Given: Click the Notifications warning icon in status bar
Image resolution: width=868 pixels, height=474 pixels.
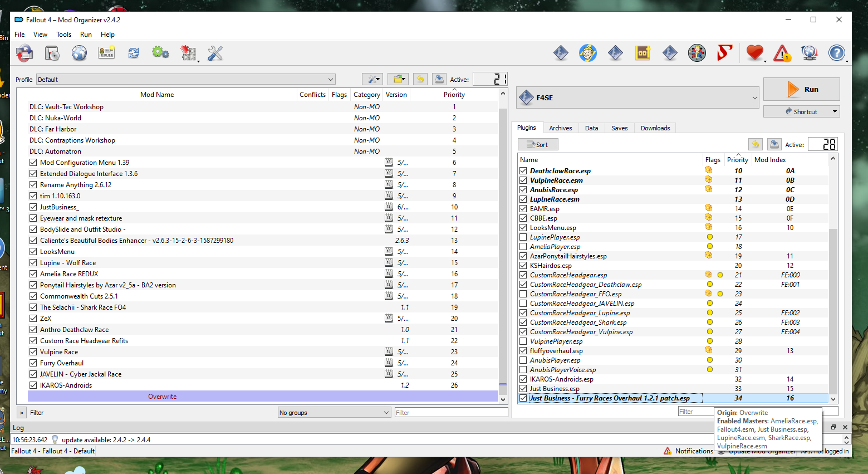Looking at the screenshot, I should click(668, 451).
